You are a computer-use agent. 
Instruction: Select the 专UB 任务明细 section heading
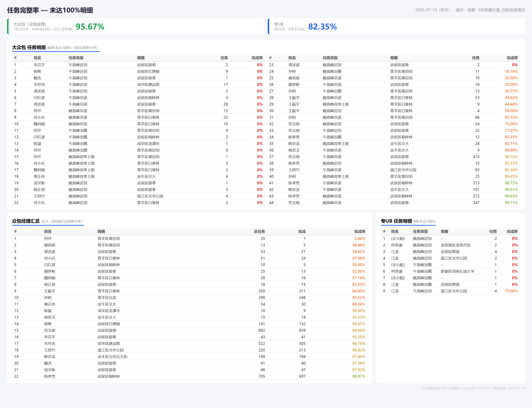pyautogui.click(x=396, y=221)
